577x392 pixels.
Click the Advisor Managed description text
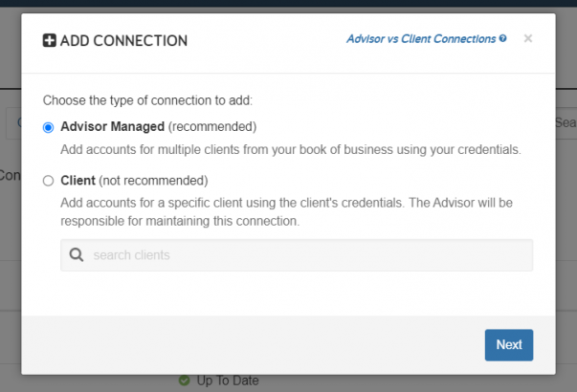click(x=291, y=150)
